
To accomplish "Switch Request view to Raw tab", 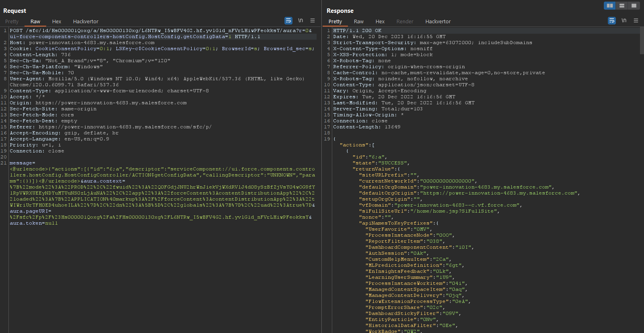I will 35,22.
